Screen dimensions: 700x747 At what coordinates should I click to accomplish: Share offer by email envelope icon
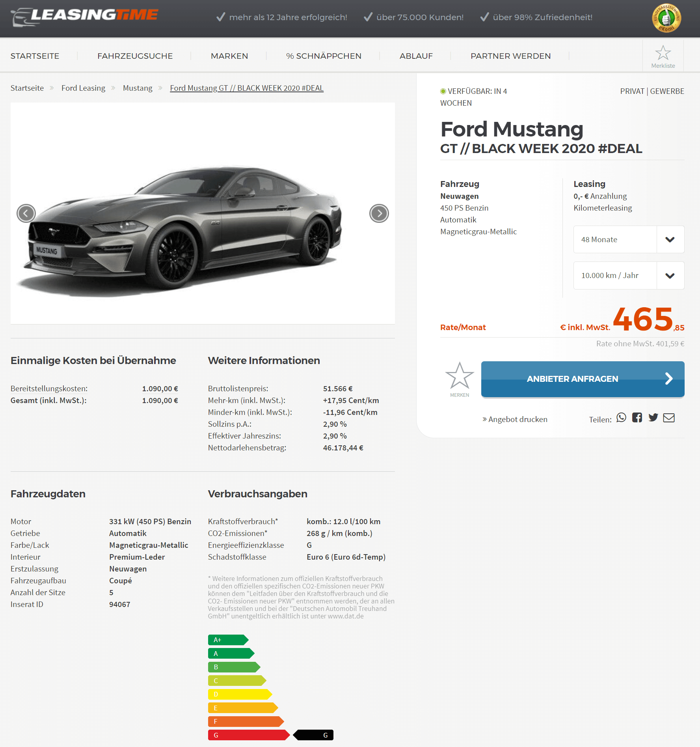point(669,418)
